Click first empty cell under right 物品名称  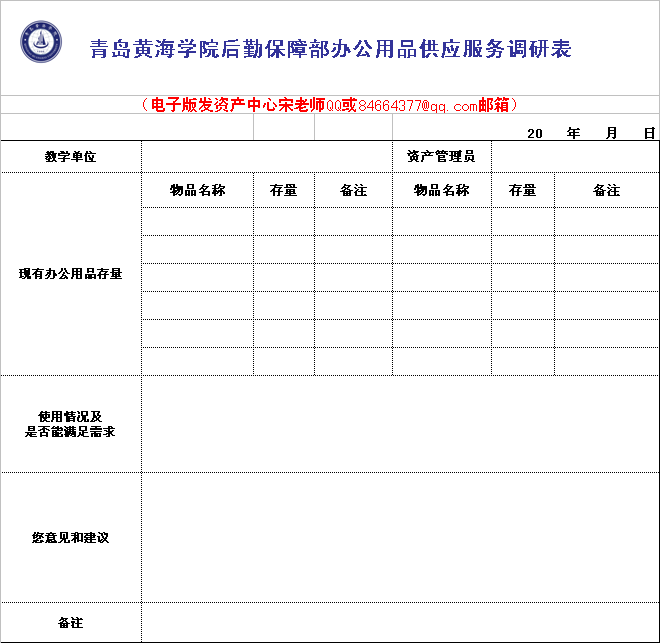click(441, 221)
